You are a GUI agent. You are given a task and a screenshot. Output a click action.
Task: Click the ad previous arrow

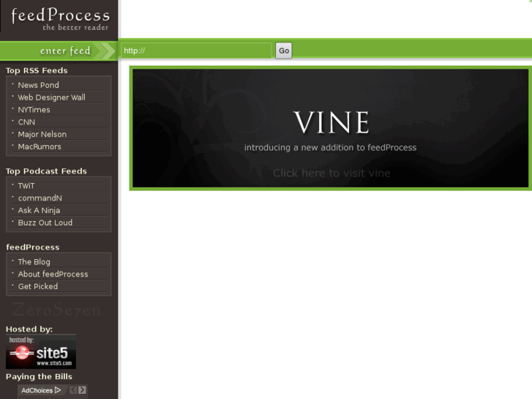point(73,390)
